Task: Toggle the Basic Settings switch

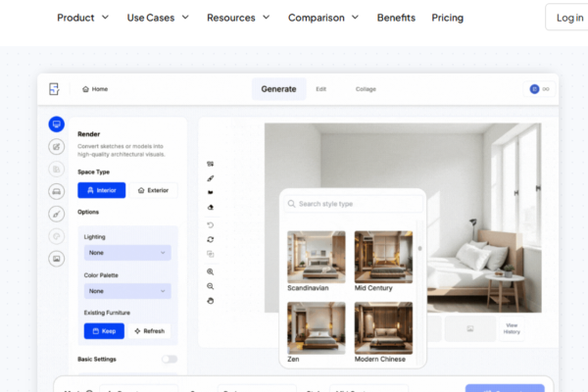Action: [170, 359]
